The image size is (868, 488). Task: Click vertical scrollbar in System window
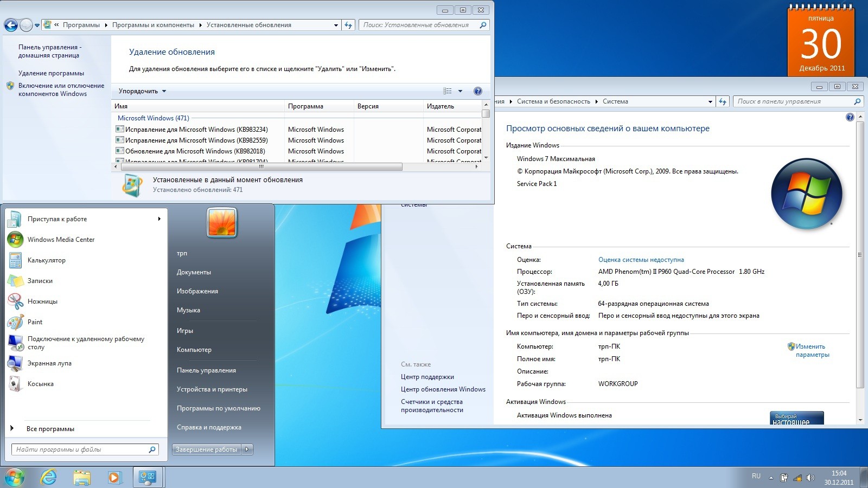860,255
